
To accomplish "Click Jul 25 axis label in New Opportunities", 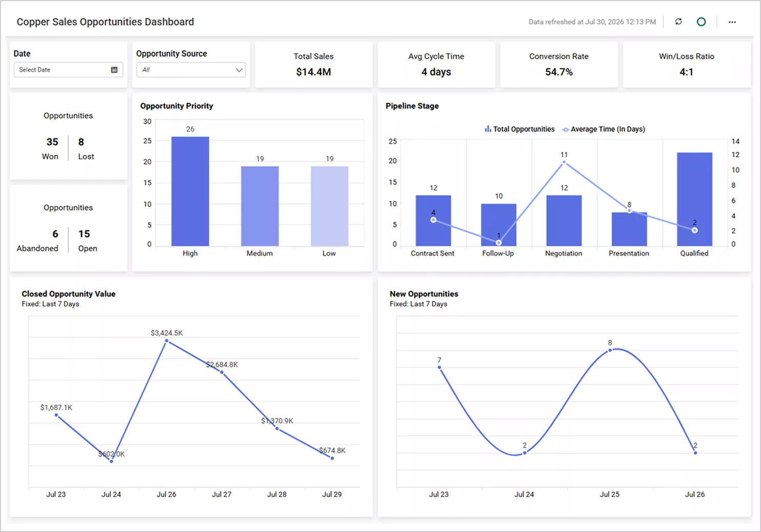I will tap(610, 495).
